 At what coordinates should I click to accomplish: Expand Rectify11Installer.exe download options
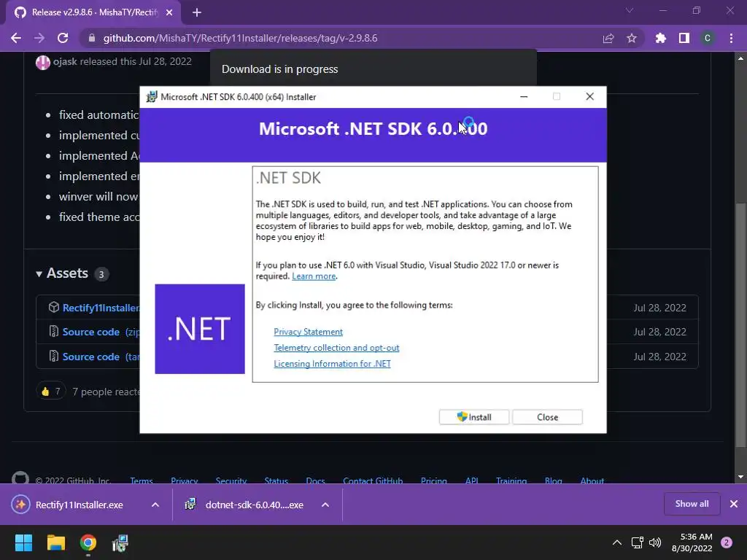point(155,505)
